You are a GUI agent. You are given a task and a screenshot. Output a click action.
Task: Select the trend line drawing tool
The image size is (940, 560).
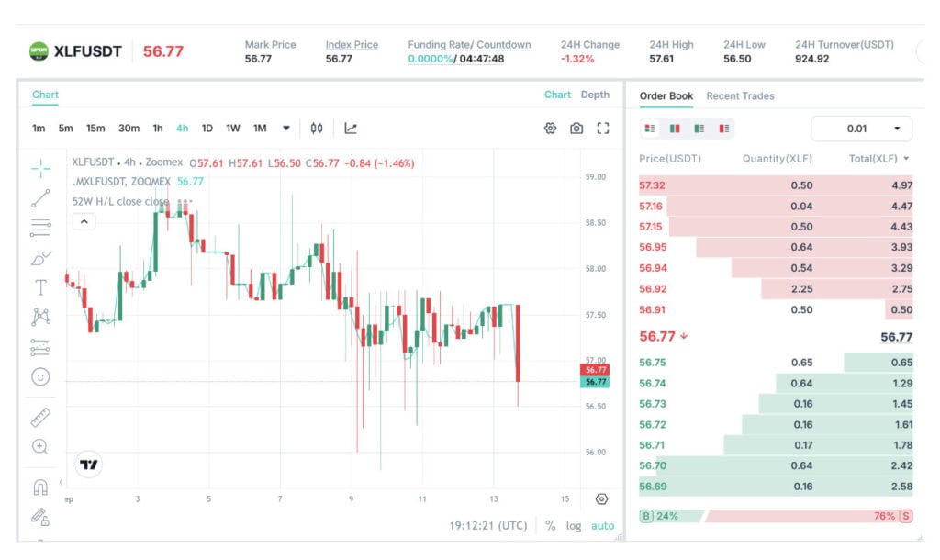pos(40,198)
